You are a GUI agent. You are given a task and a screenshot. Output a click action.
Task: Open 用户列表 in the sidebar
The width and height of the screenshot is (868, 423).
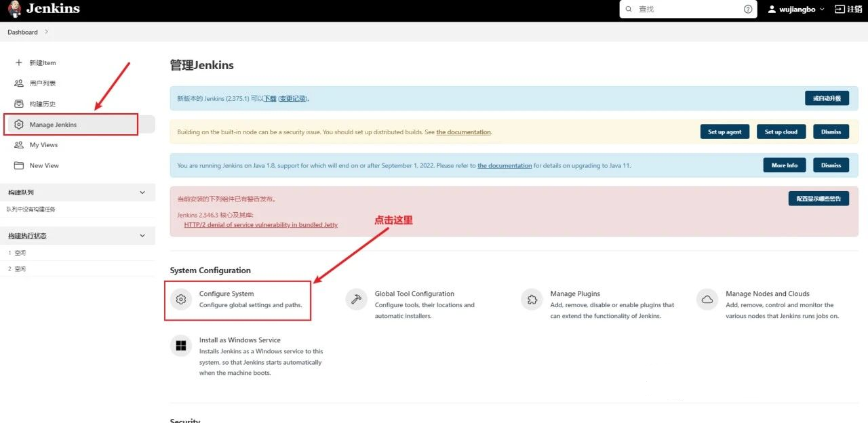pos(43,83)
